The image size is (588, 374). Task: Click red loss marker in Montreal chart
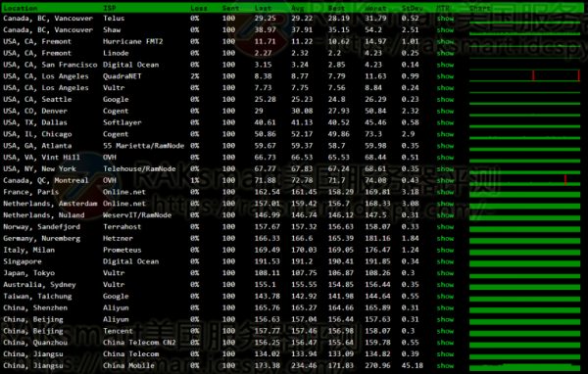565,180
